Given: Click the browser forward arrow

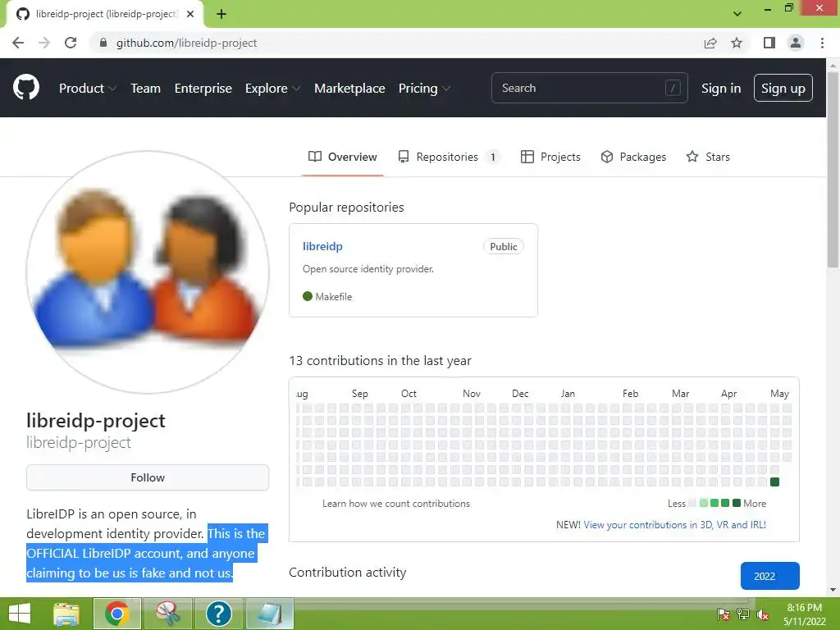Looking at the screenshot, I should [44, 43].
